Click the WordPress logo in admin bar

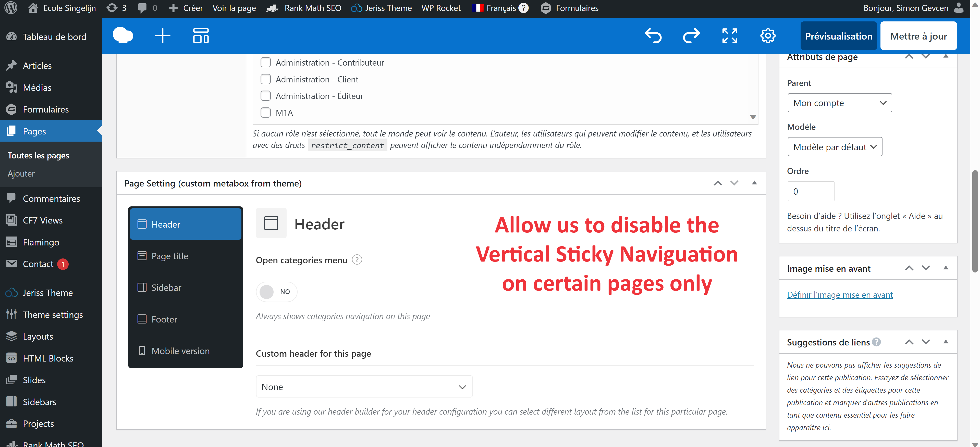(11, 8)
